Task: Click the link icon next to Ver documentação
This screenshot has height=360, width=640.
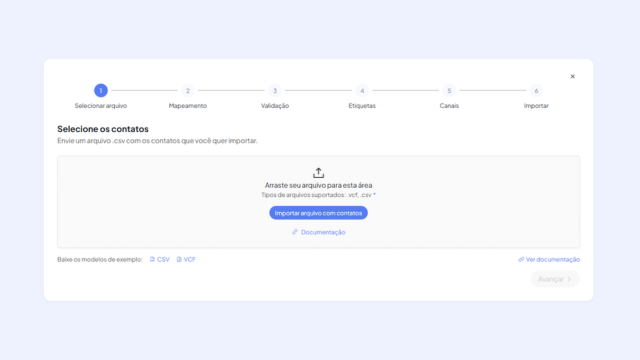Action: [x=521, y=259]
